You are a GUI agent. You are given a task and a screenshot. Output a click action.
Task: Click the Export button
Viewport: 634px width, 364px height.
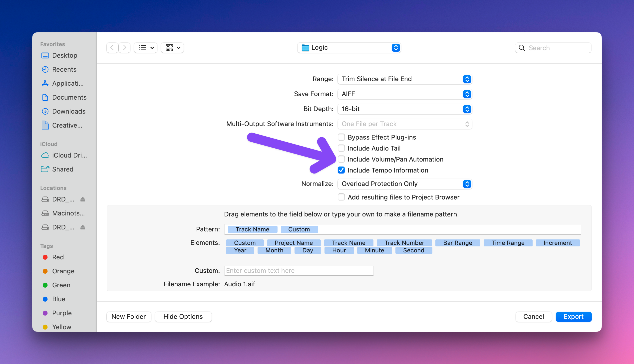(573, 317)
